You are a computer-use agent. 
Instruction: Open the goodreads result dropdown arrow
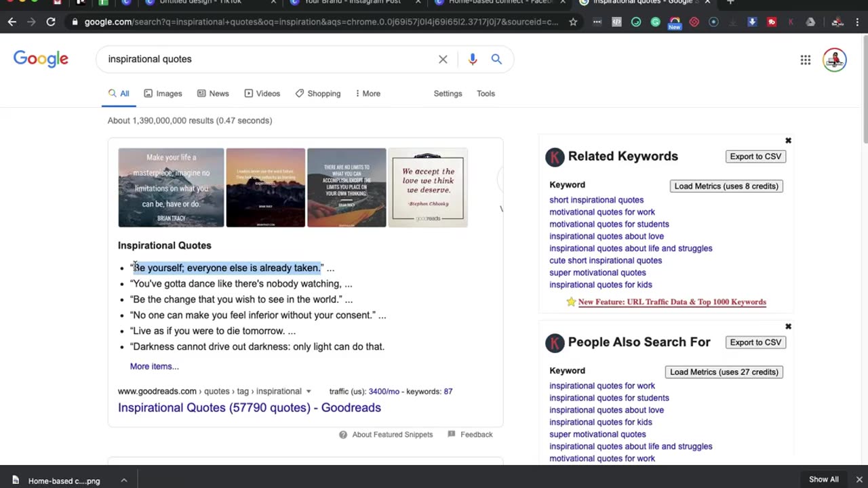tap(309, 391)
